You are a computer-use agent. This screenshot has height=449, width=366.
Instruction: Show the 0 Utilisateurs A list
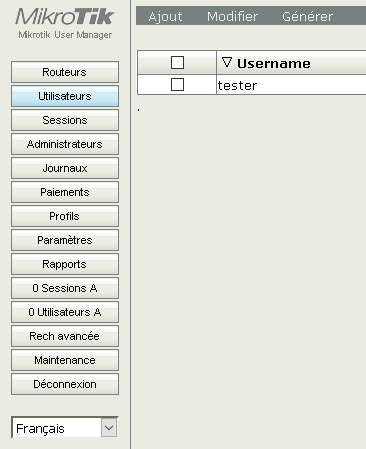[x=65, y=312]
